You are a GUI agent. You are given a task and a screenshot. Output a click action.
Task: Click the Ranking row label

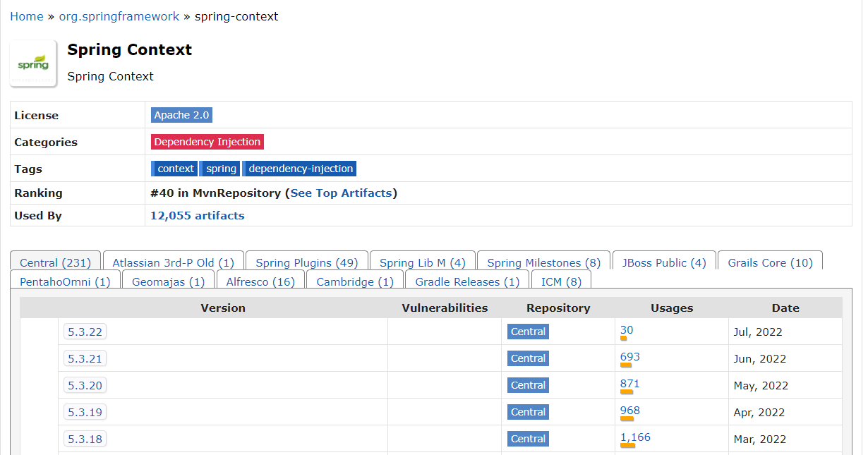point(38,193)
